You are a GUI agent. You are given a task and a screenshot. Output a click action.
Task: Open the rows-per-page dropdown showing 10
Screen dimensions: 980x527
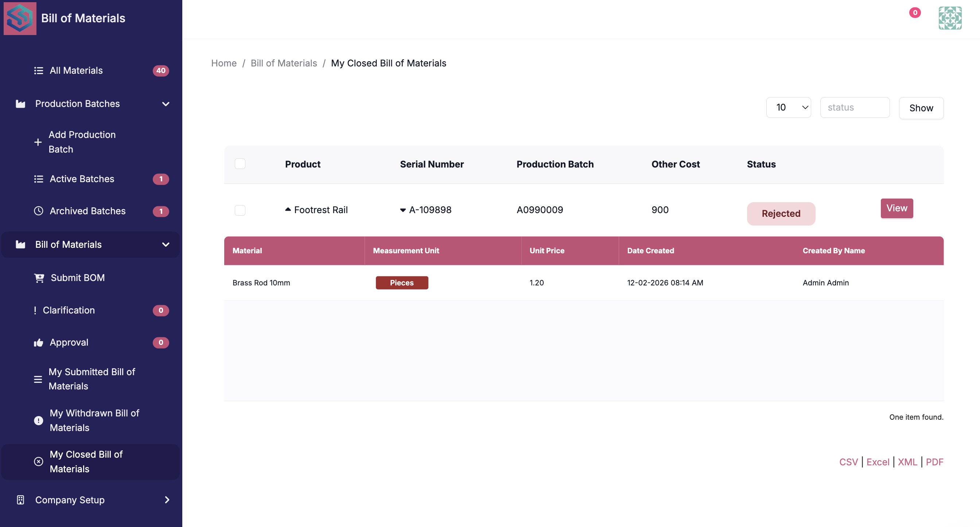tap(788, 108)
